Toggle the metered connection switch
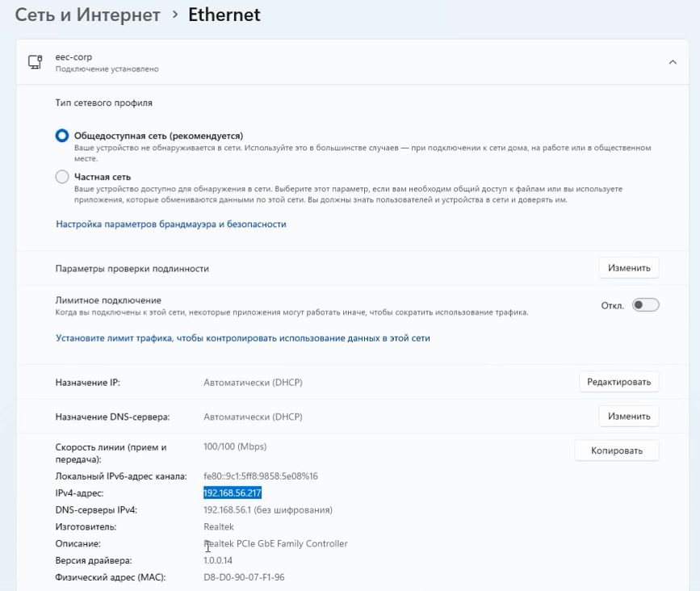Viewport: 700px width, 591px height. (x=645, y=305)
